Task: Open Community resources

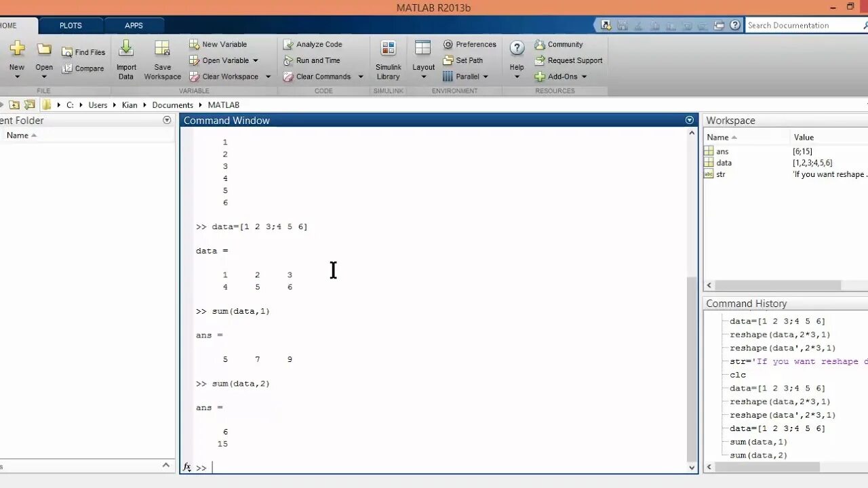Action: click(559, 44)
